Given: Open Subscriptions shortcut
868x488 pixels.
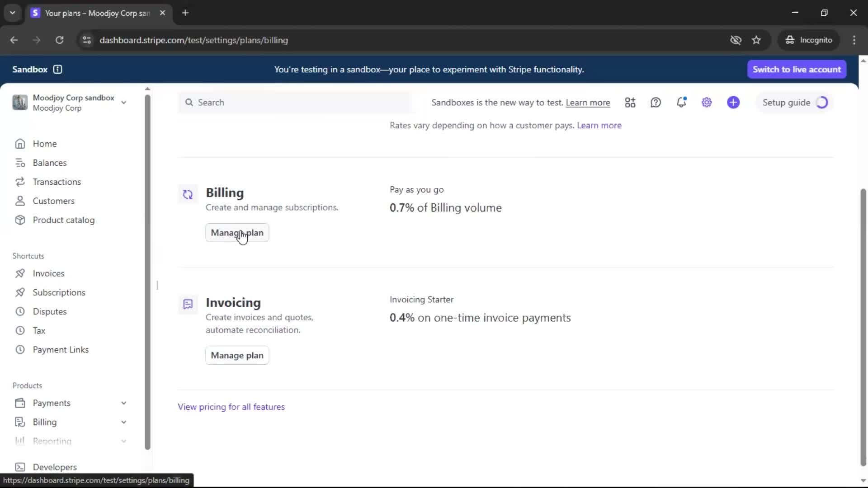Looking at the screenshot, I should click(59, 292).
